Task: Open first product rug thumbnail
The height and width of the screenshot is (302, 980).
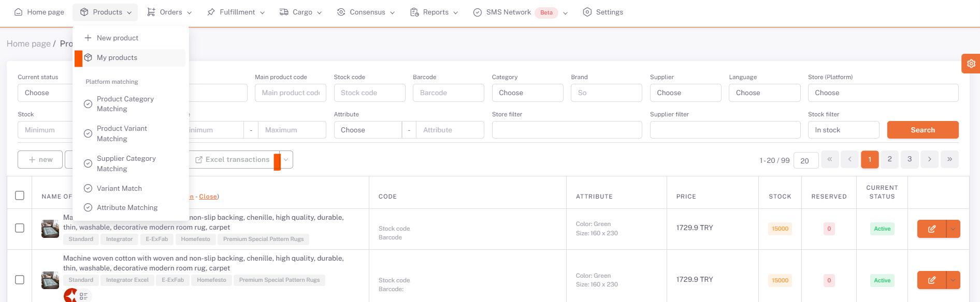Action: click(x=50, y=229)
